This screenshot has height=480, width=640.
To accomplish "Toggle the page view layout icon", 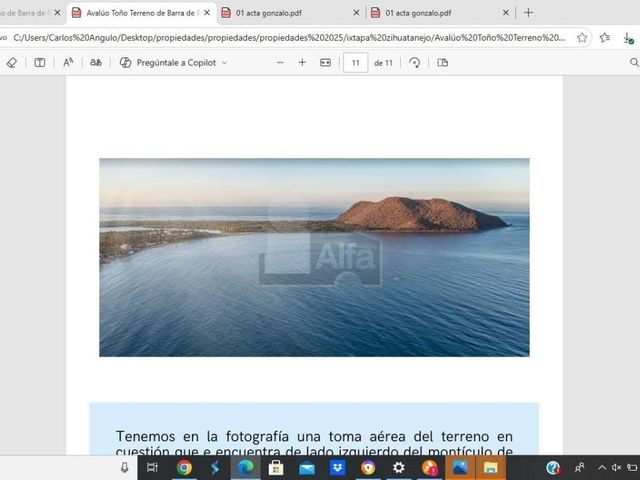I will [442, 63].
